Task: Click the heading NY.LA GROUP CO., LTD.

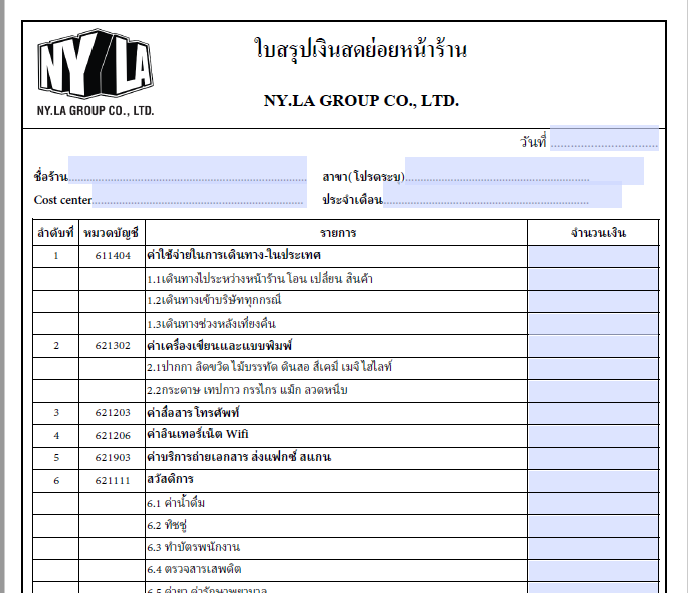Action: 361,101
